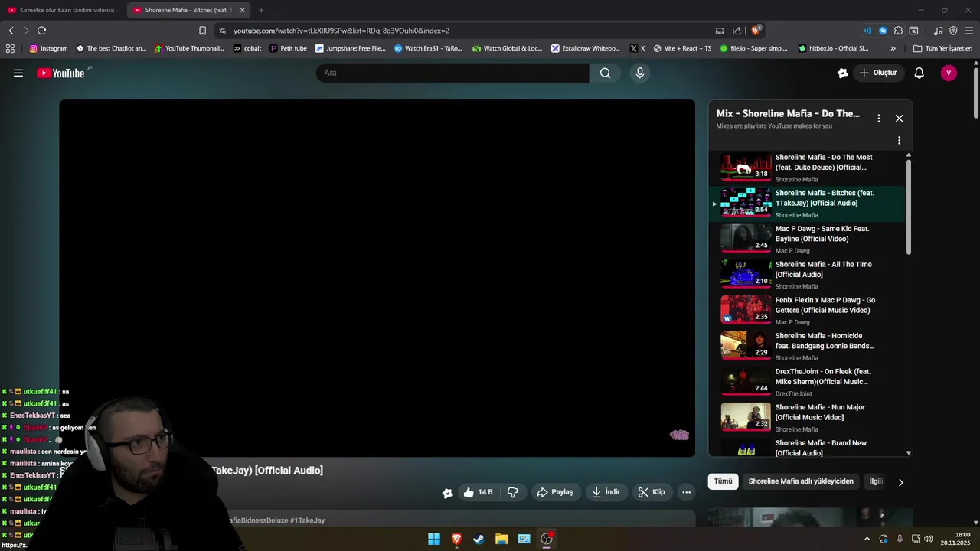Open more actions ellipsis under video
This screenshot has width=980, height=551.
[x=687, y=492]
